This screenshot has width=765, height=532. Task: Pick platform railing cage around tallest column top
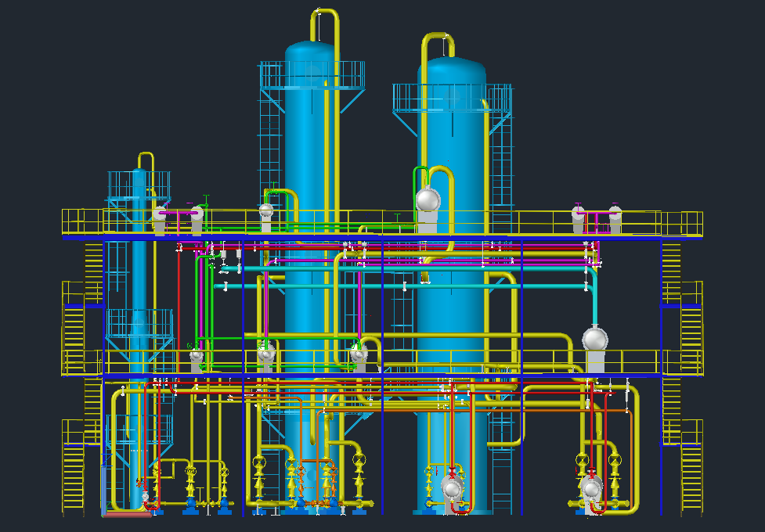(x=312, y=75)
